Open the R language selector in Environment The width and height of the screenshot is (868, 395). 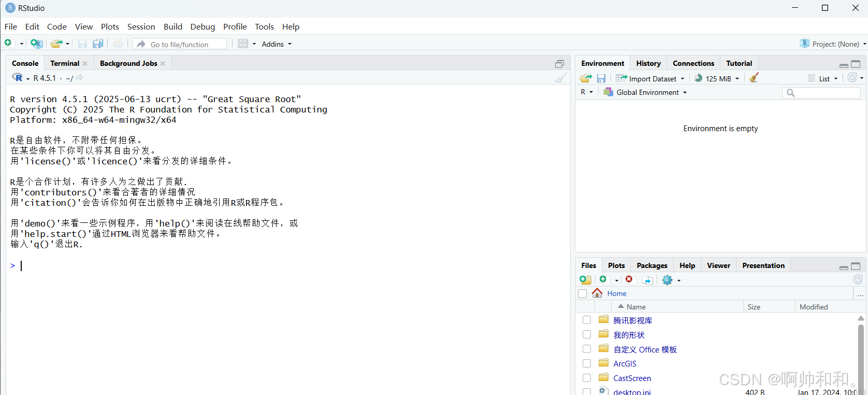(587, 92)
